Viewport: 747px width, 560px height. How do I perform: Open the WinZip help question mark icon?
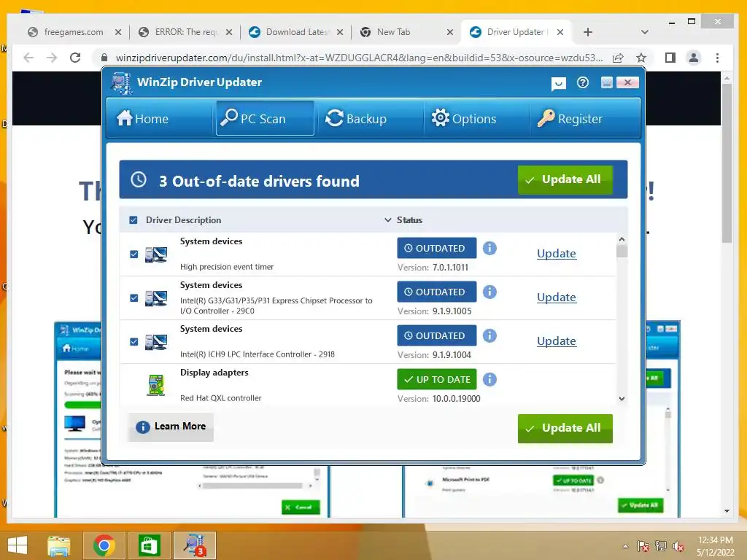click(582, 83)
